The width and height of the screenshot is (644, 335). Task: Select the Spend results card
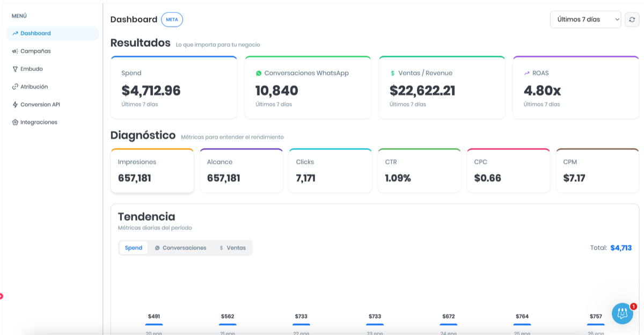(x=174, y=87)
